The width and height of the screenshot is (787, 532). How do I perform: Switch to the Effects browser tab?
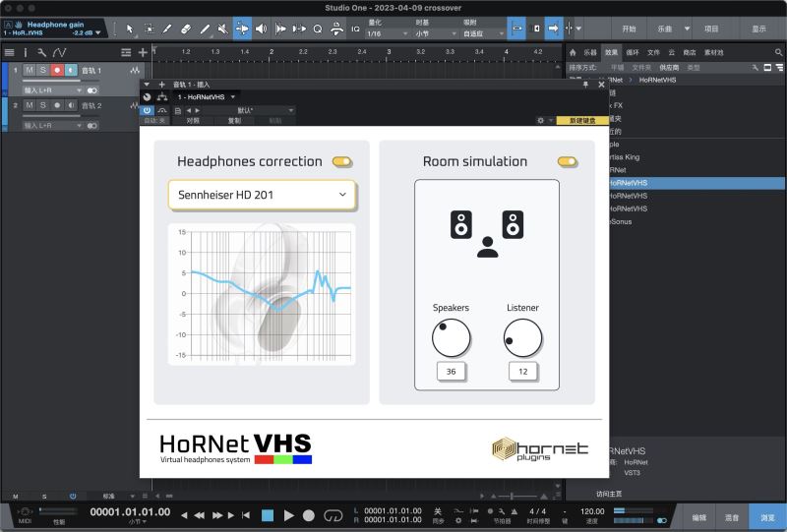(x=611, y=52)
